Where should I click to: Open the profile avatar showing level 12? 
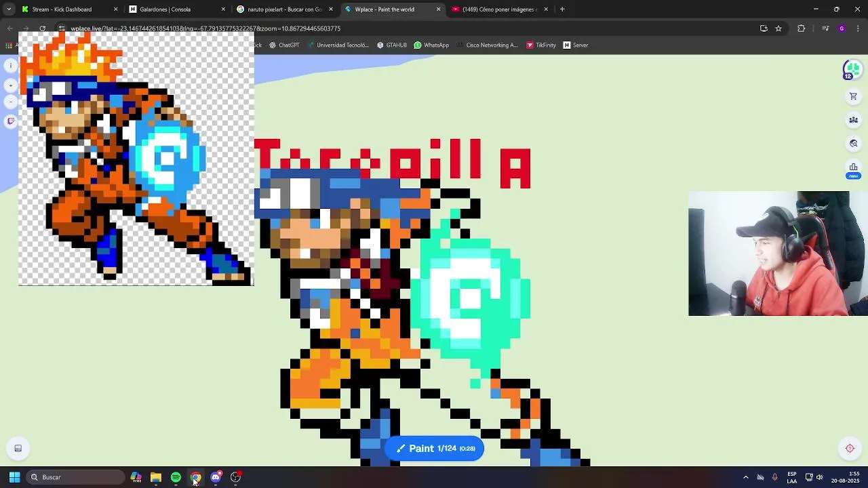click(x=852, y=69)
